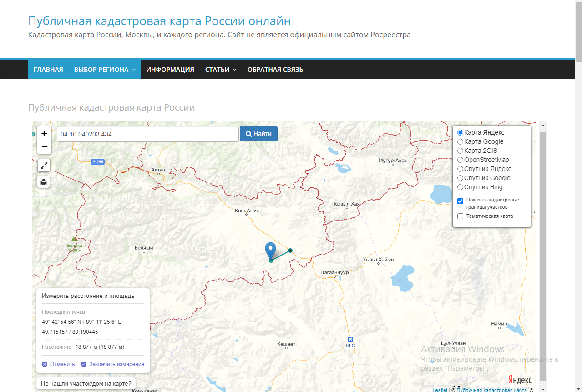The height and width of the screenshot is (392, 582).
Task: Click the Кош-Агач town label
Action: (x=246, y=210)
